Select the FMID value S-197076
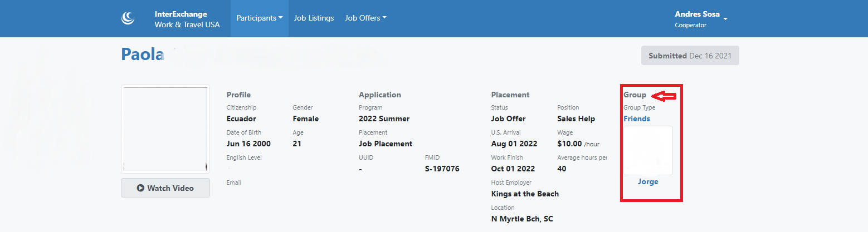 [442, 169]
